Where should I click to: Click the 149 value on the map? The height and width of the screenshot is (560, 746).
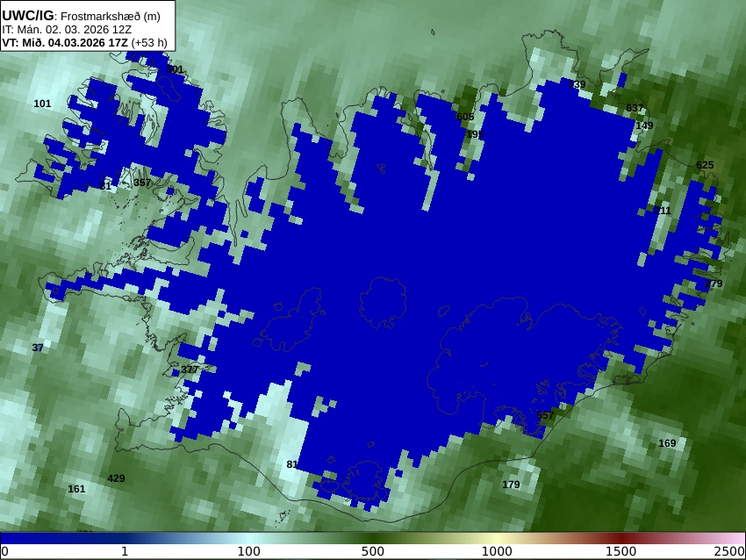tap(644, 126)
